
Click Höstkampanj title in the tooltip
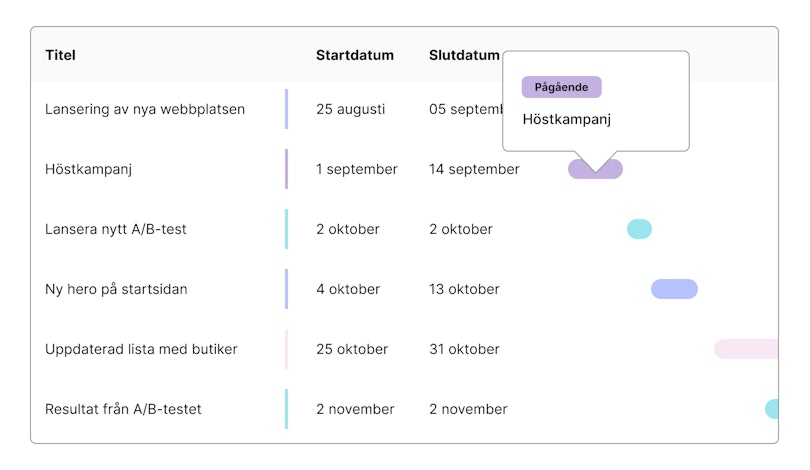point(566,119)
